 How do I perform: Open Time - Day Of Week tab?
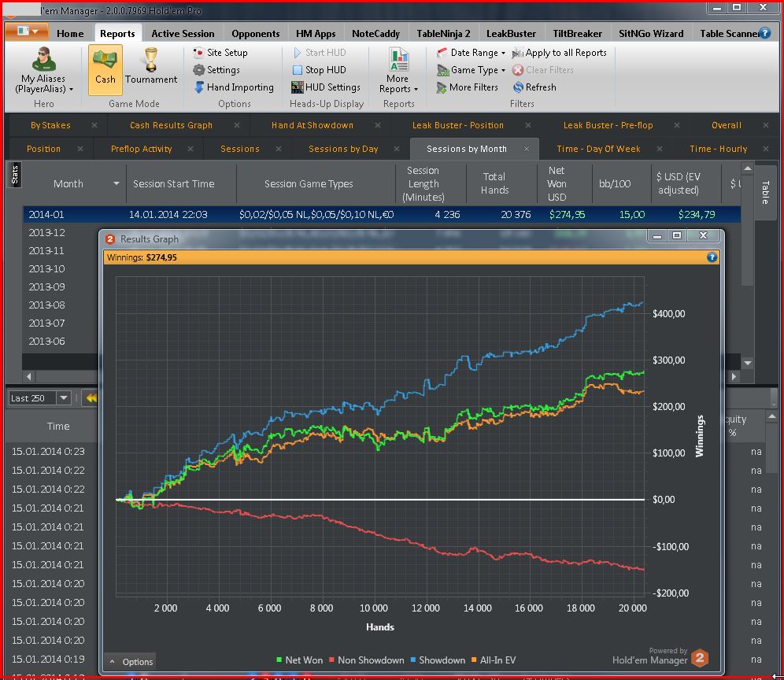coord(598,149)
